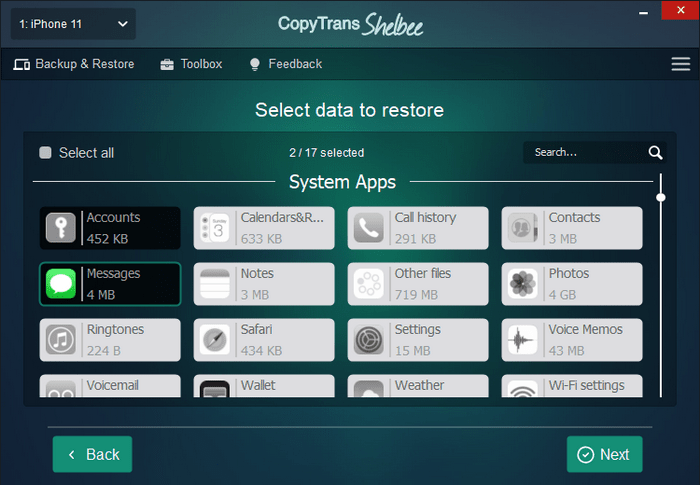
Task: Click the search magnifier icon
Action: pos(655,153)
